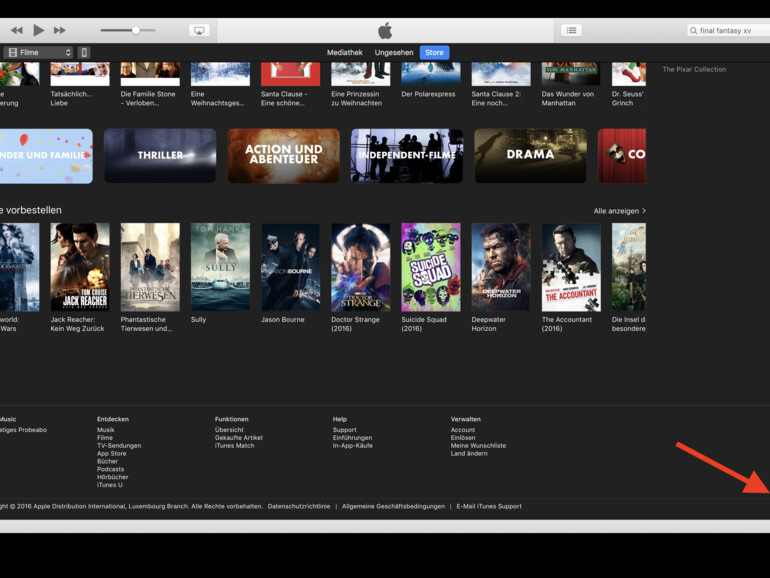
Task: Open the Meine Wunschliste footer link
Action: point(478,445)
